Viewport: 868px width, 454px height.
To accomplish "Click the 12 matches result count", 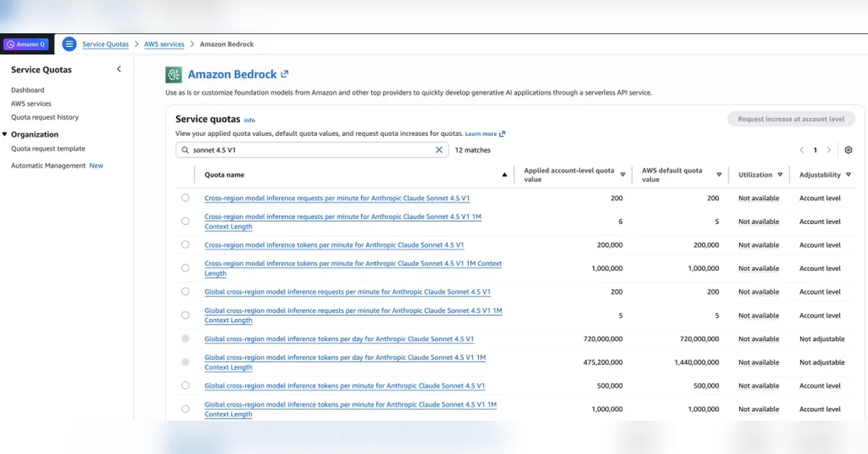I will pos(472,150).
